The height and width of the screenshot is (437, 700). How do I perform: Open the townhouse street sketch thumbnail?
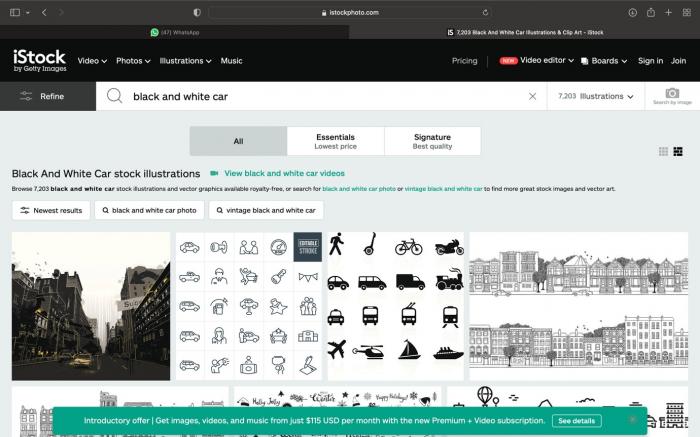click(579, 306)
